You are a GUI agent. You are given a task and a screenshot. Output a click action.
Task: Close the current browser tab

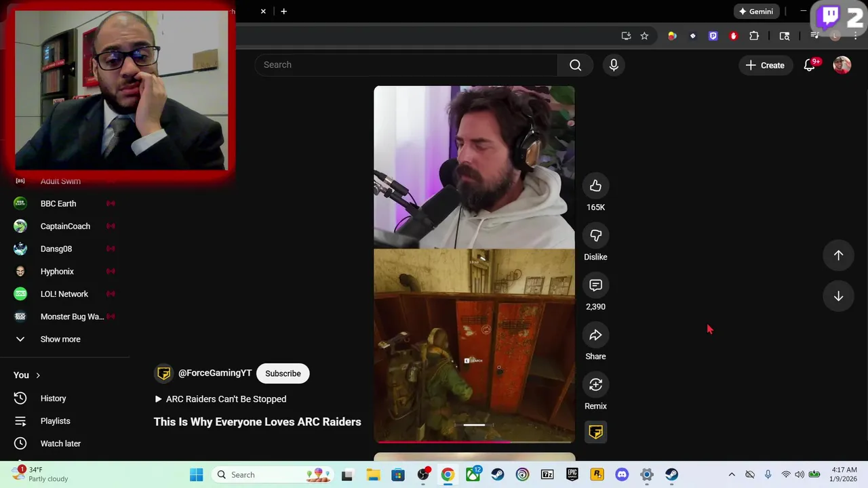(x=263, y=11)
